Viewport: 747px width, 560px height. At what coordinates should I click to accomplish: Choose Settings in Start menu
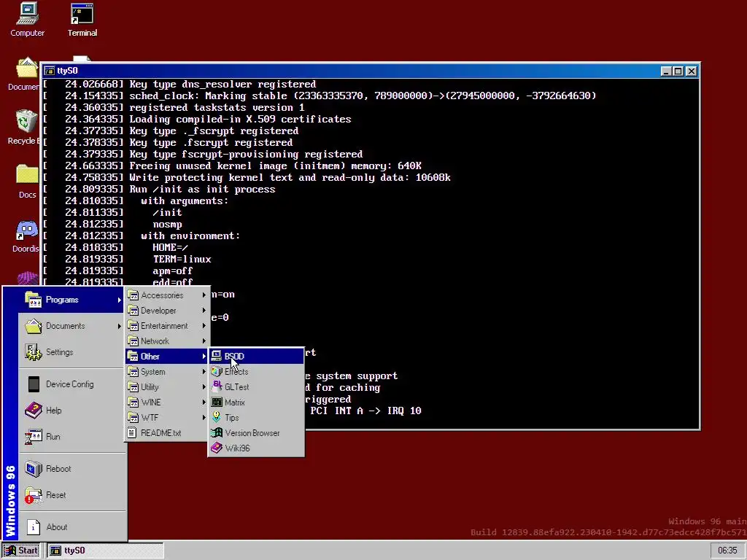pos(71,352)
